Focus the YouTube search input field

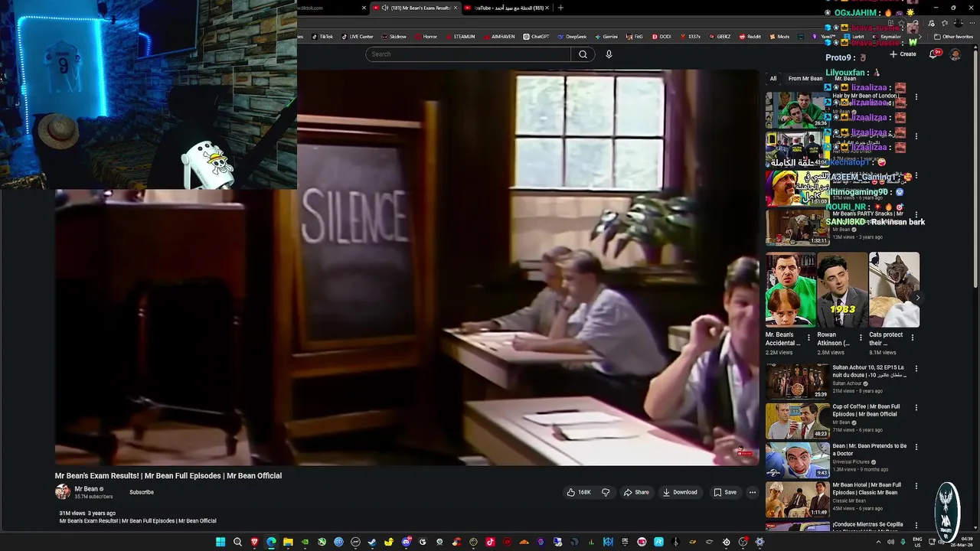click(x=469, y=54)
